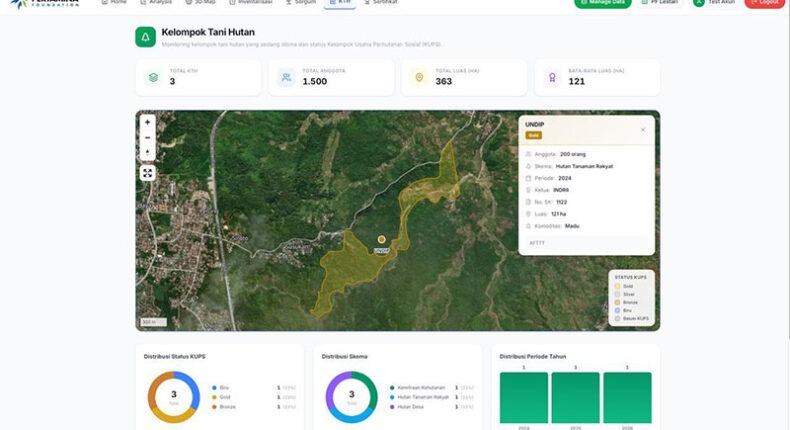The width and height of the screenshot is (790, 430).
Task: Select Gold swatch in Status KUPS legend
Action: point(618,286)
